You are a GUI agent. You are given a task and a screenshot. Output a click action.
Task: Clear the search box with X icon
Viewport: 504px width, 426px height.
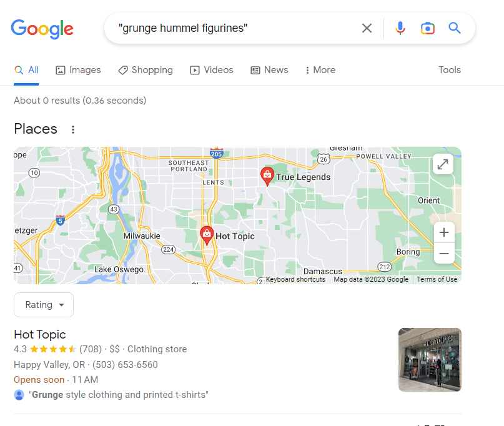point(367,28)
